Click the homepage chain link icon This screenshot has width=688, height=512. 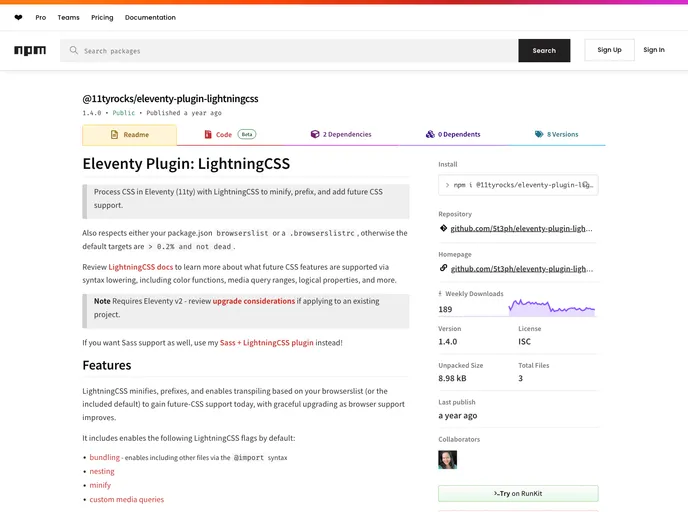[x=443, y=268]
